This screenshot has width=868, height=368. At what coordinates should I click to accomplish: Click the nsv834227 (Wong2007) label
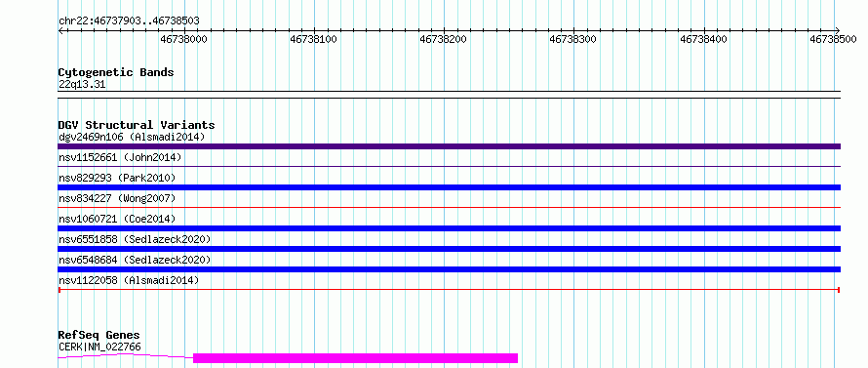click(117, 198)
